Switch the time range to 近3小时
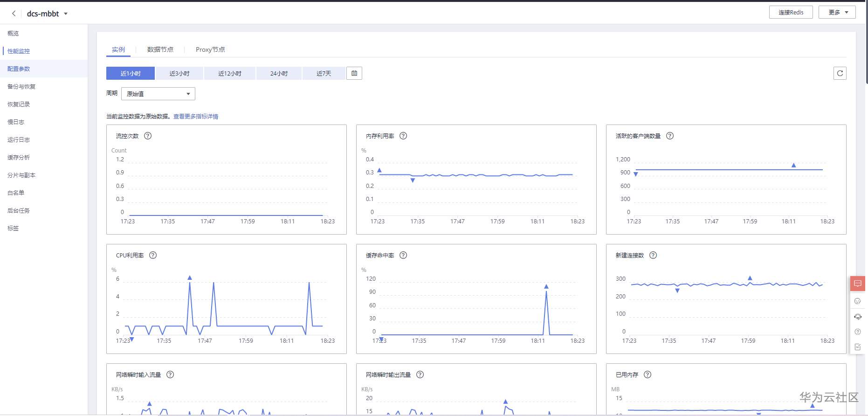The width and height of the screenshot is (868, 416). pyautogui.click(x=179, y=73)
